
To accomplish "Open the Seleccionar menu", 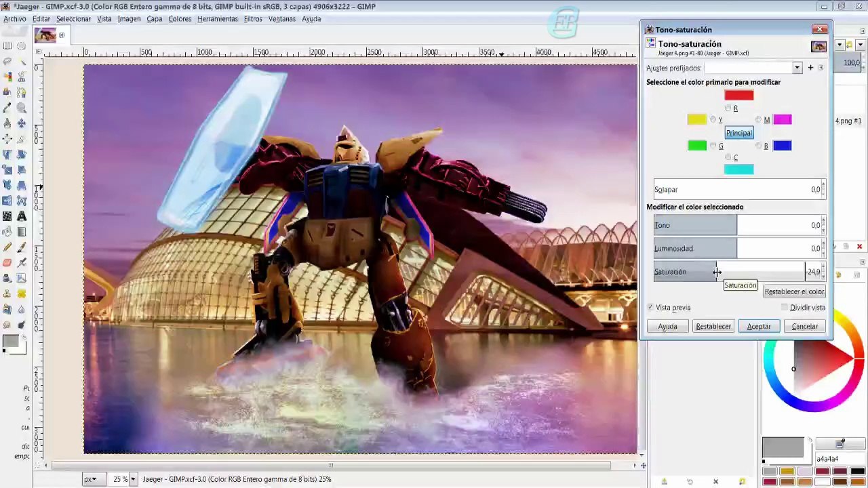I will (73, 19).
